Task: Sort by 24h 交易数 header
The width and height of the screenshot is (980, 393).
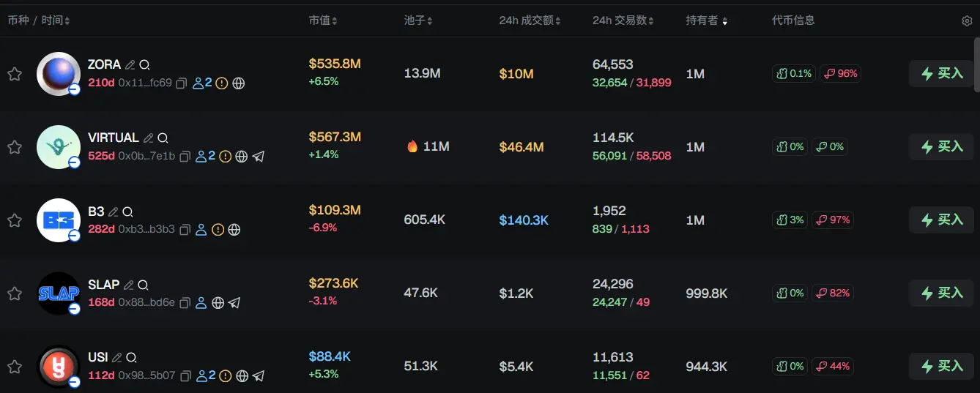Action: coord(623,20)
